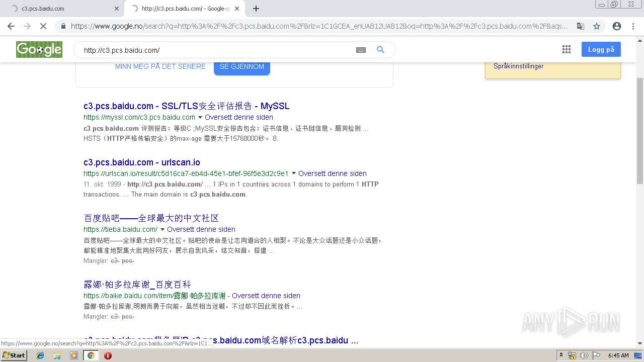The image size is (644, 362).
Task: Submit search with the magnifier icon
Action: tap(381, 50)
